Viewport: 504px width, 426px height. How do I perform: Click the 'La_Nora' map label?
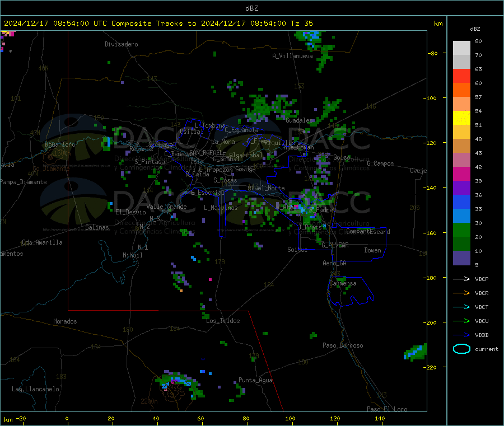[x=223, y=142]
